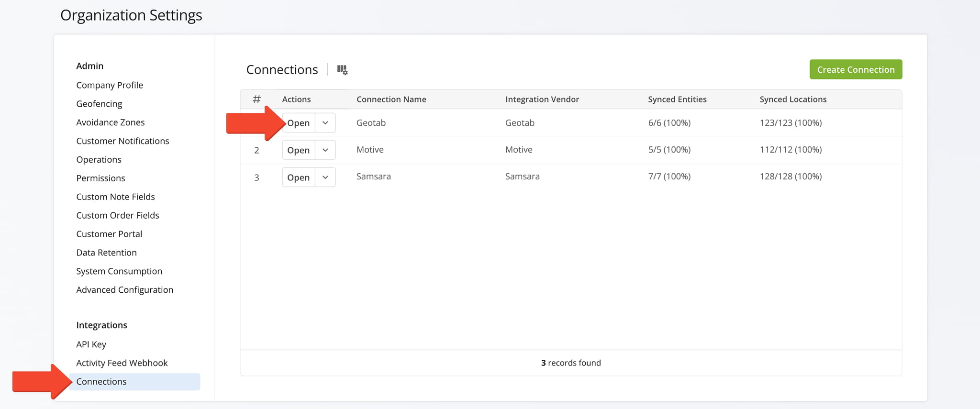Viewport: 980px width, 409px height.
Task: Open the Geotab connection
Action: click(299, 123)
